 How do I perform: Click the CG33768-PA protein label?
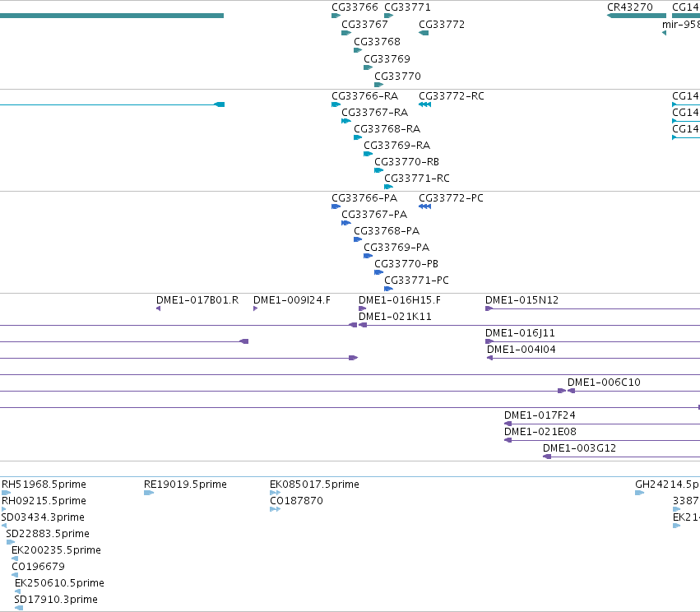(x=387, y=231)
